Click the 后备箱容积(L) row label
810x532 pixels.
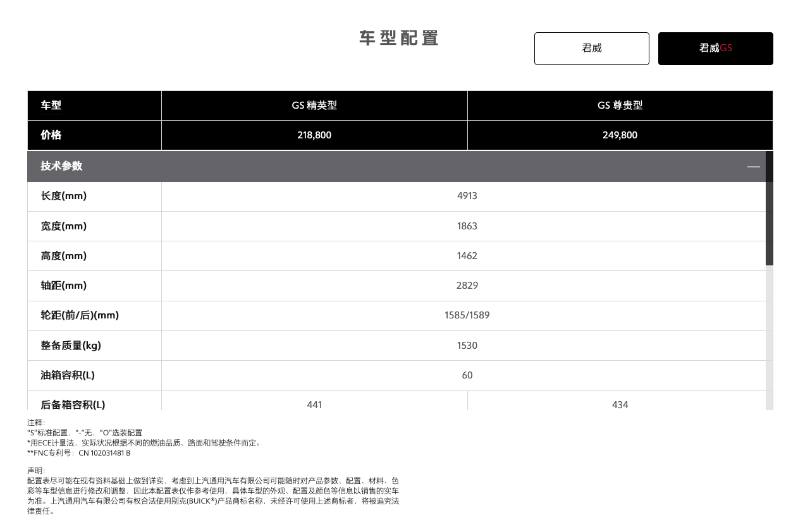click(73, 404)
